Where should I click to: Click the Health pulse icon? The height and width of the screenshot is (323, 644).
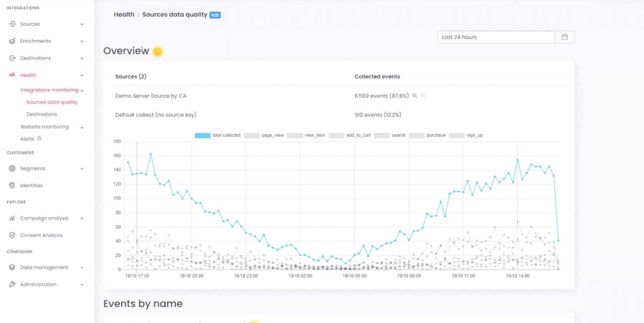point(12,75)
